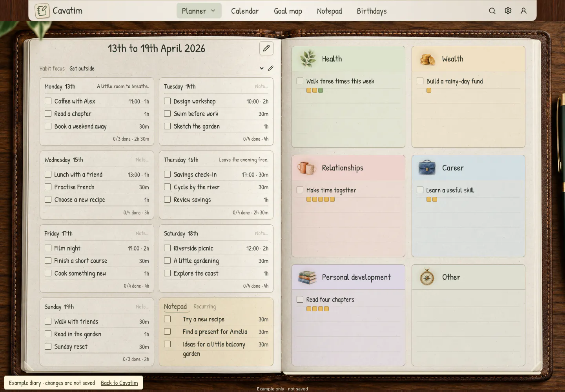Check Walk three times this week goal

point(300,81)
